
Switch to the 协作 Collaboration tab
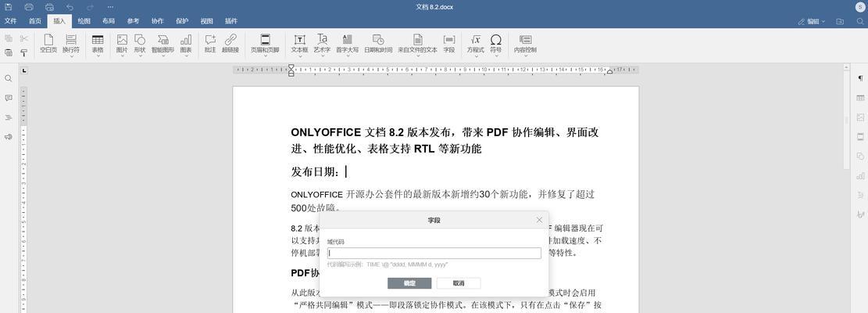tap(157, 21)
